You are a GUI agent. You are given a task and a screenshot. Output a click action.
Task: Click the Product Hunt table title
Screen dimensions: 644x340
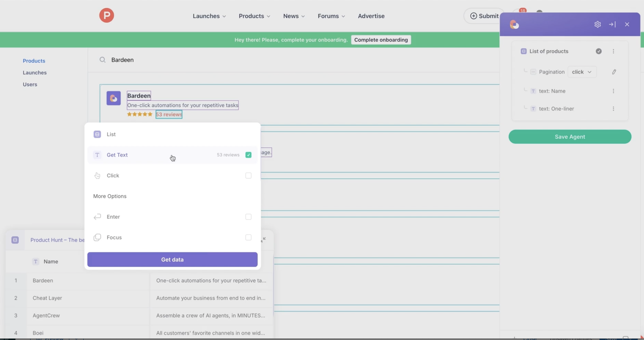pyautogui.click(x=58, y=240)
